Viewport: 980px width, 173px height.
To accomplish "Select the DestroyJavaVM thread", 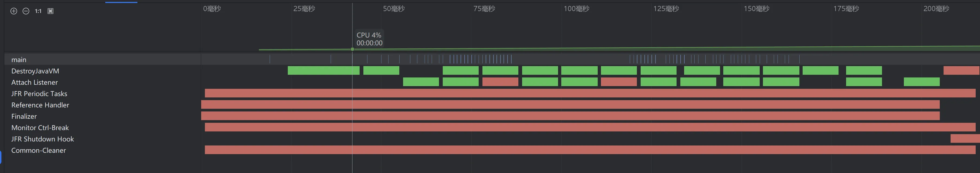I will point(35,71).
